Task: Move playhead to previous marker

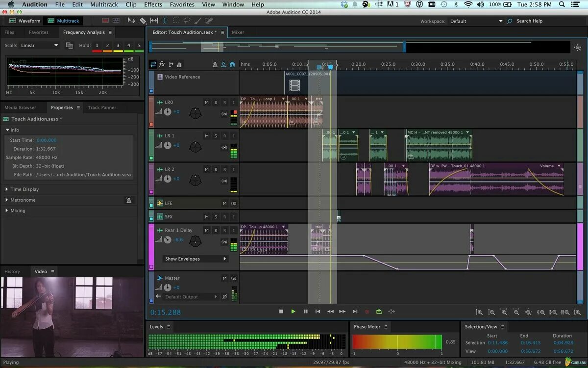Action: (318, 311)
